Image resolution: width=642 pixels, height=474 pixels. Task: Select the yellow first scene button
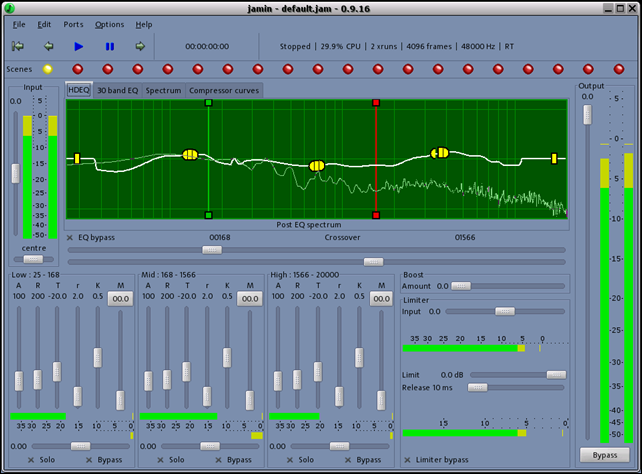(47, 69)
